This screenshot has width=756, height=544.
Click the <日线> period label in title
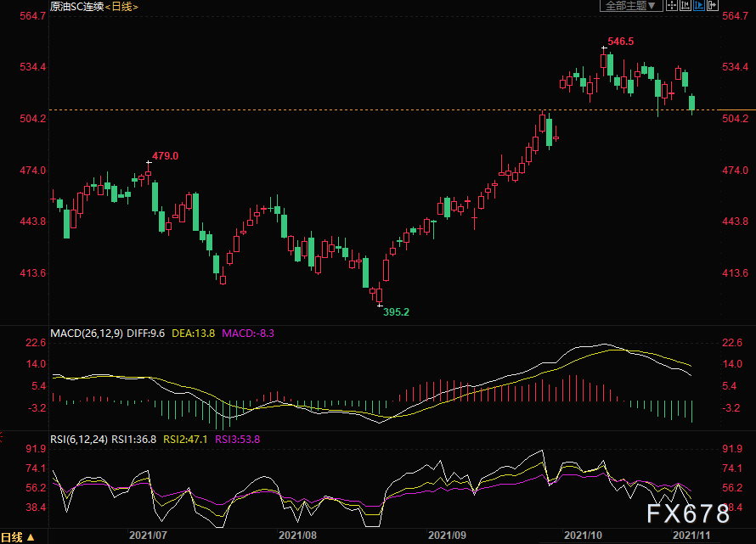[121, 6]
